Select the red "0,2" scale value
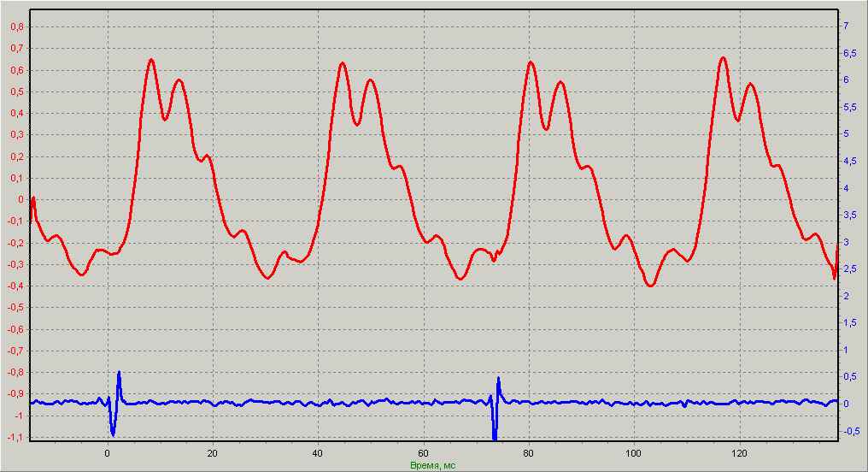Image resolution: width=868 pixels, height=472 pixels. pyautogui.click(x=17, y=156)
